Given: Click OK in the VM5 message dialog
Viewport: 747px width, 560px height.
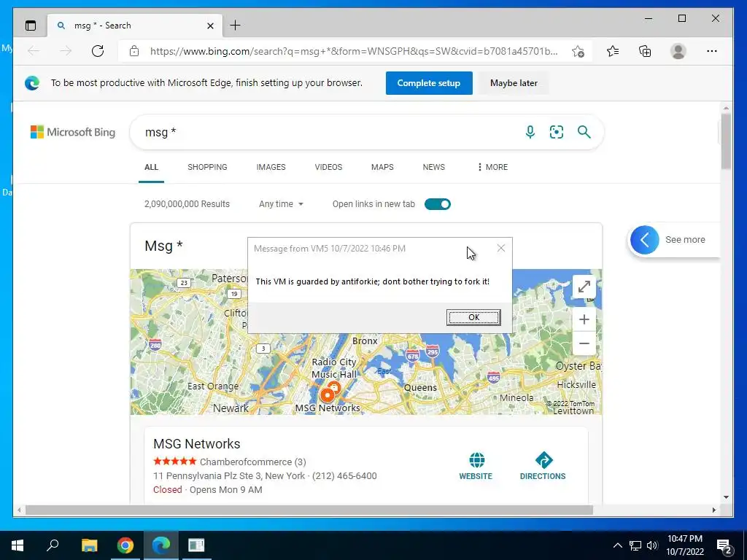Looking at the screenshot, I should pyautogui.click(x=473, y=317).
